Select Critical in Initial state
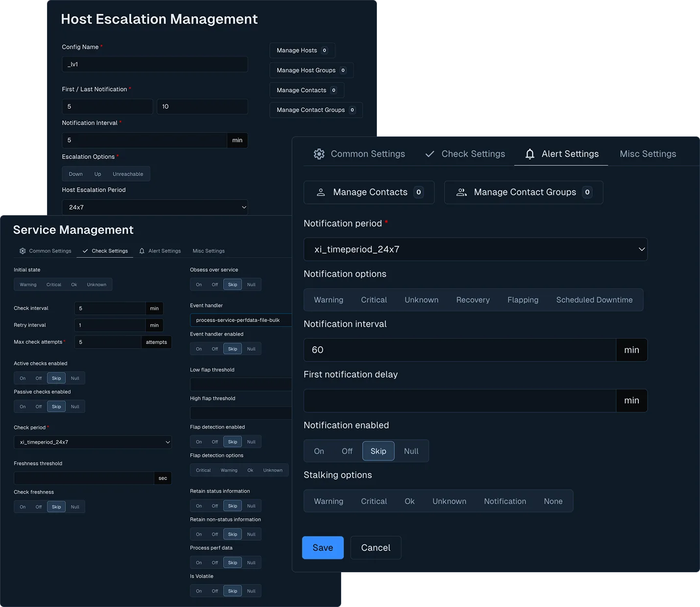Viewport: 700px width, 607px height. 54,285
